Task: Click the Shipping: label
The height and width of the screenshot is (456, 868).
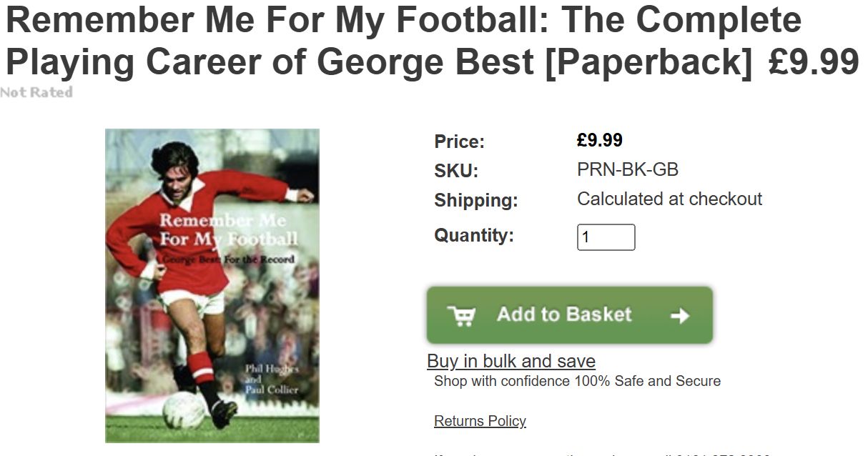Action: click(475, 201)
